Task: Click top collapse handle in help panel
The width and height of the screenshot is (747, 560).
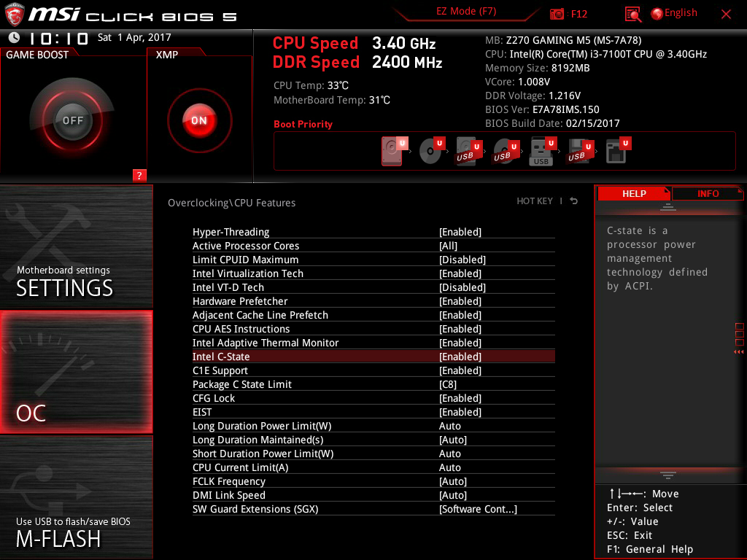Action: 668,206
